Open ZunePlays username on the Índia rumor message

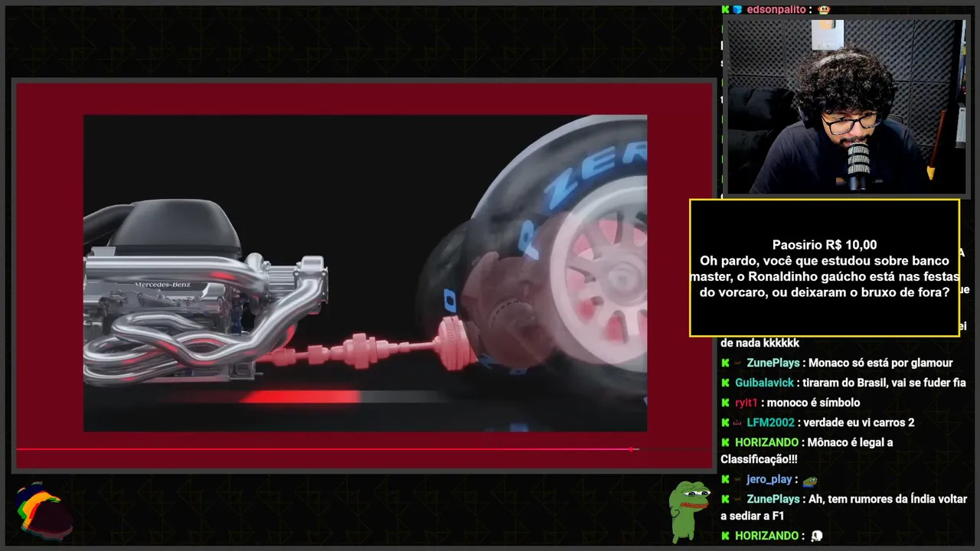pos(773,499)
